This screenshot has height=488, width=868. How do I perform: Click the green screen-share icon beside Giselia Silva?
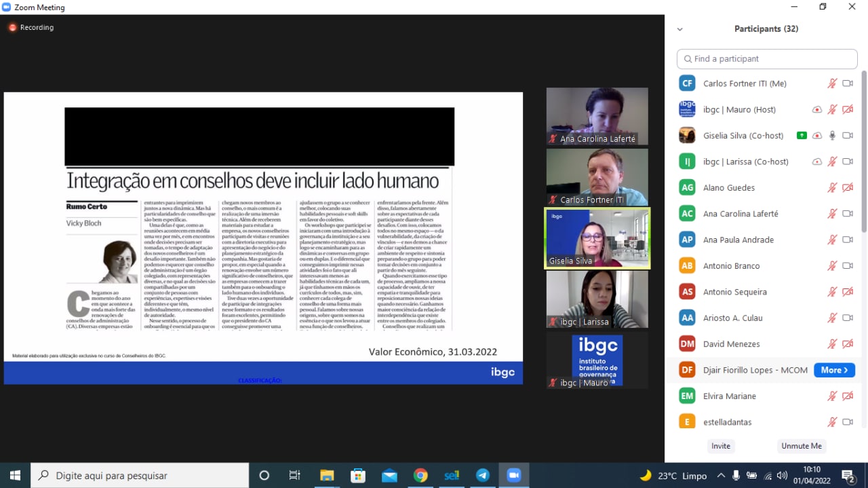pos(802,135)
